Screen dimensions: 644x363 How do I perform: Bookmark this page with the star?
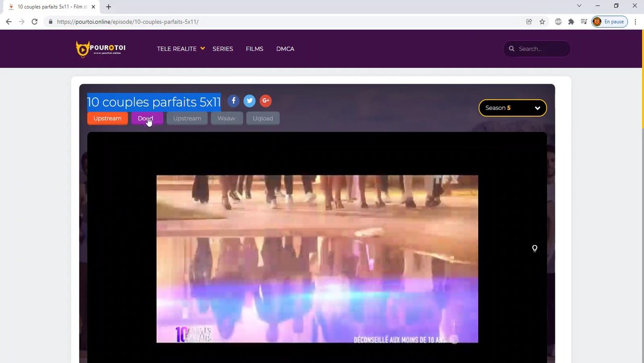[542, 22]
